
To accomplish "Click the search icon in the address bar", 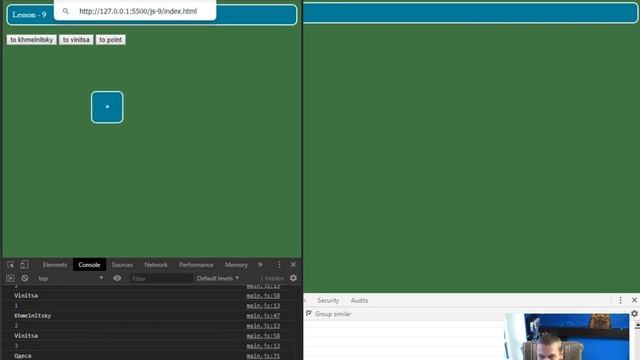I will [66, 11].
